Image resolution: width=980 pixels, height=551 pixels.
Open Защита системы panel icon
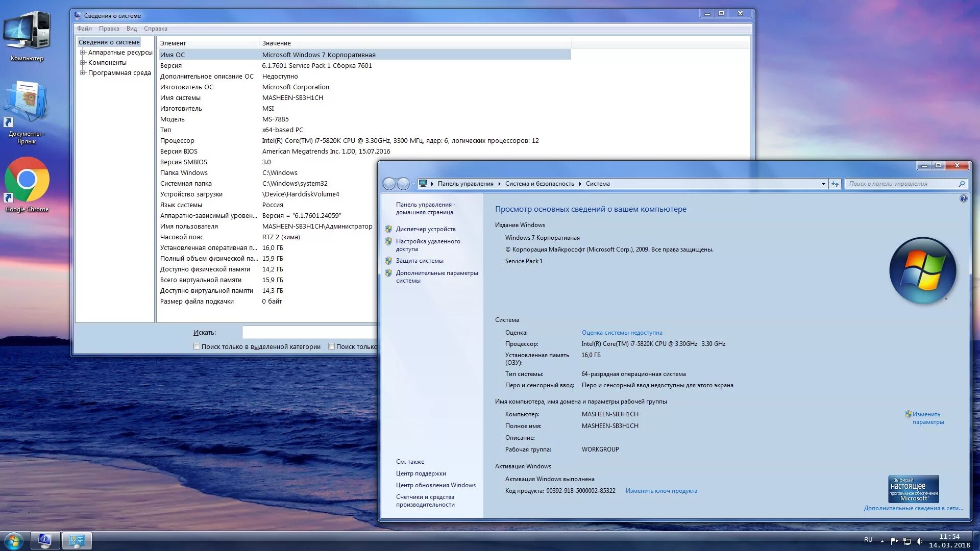click(x=388, y=260)
